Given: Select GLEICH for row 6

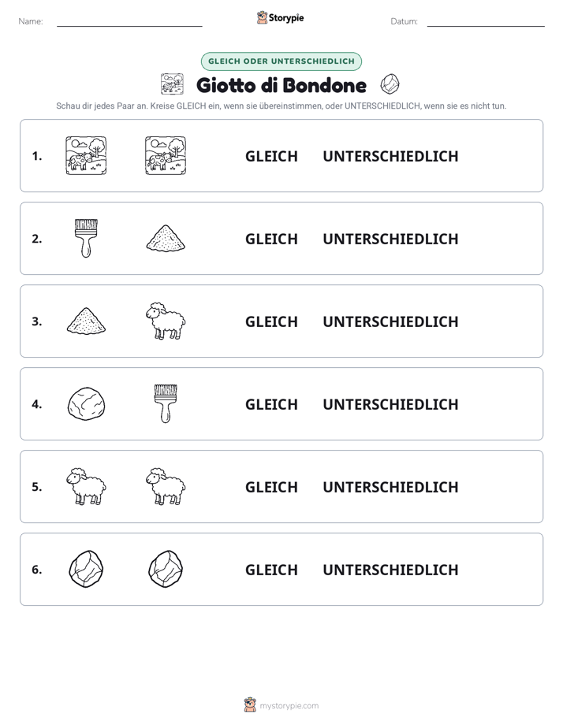Looking at the screenshot, I should [x=271, y=570].
